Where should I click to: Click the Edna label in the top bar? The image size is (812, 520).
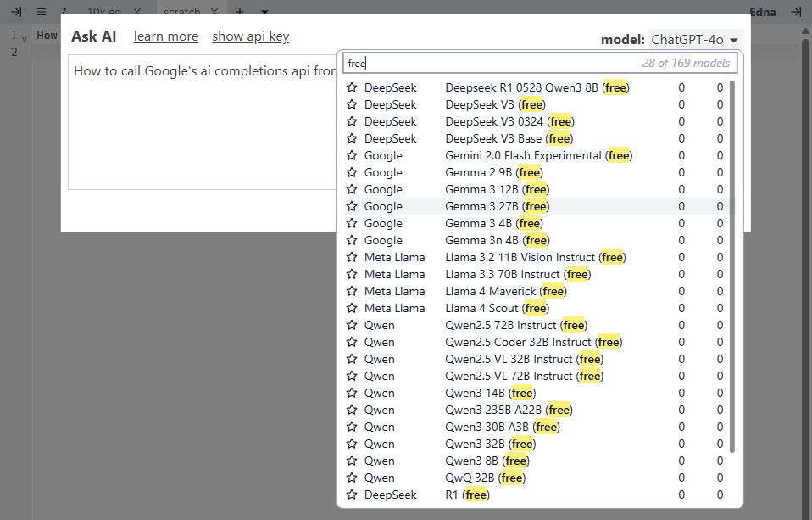762,12
